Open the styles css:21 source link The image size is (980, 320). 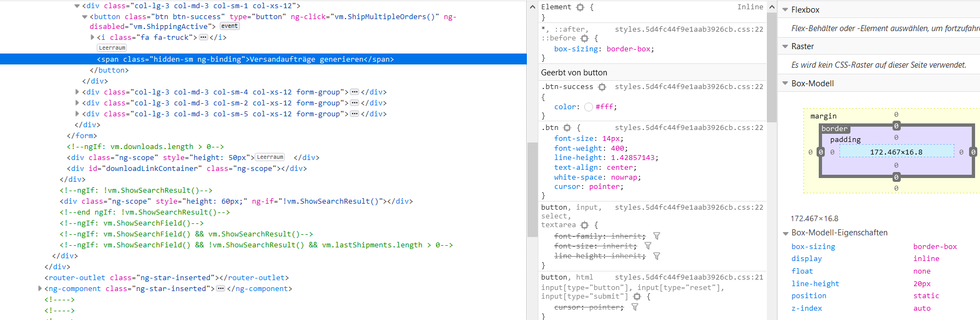click(x=689, y=277)
